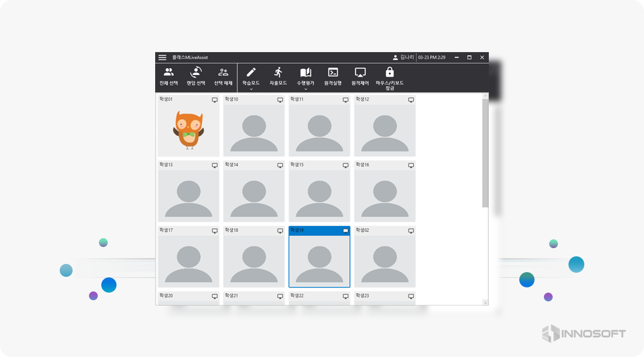The image size is (644, 357).
Task: Deselect the highlighted 학생19 avatar thumbnail
Action: (x=320, y=261)
